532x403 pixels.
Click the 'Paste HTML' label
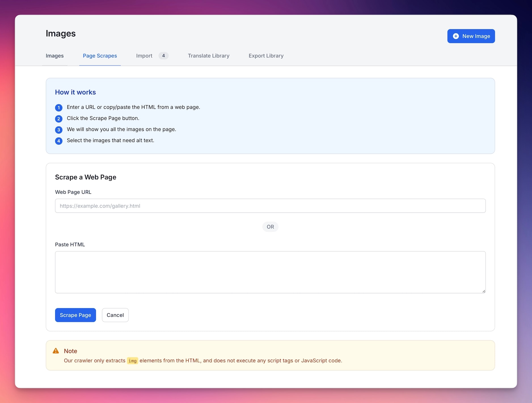point(70,244)
